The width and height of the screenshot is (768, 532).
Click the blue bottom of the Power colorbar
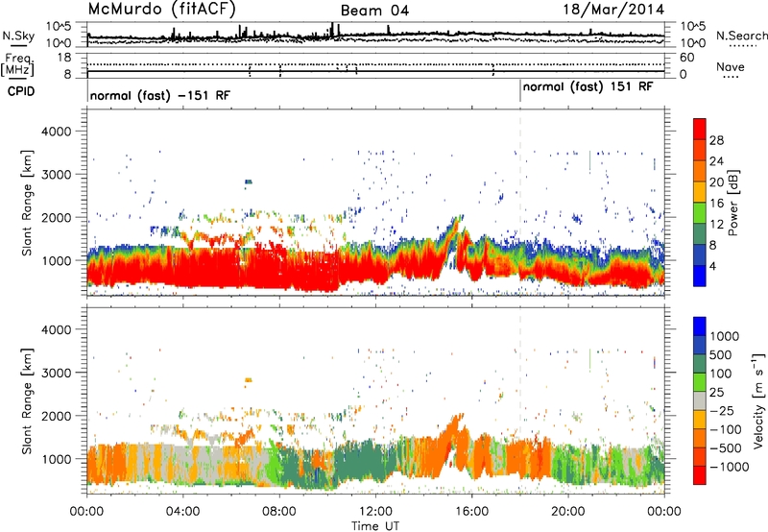coord(700,276)
